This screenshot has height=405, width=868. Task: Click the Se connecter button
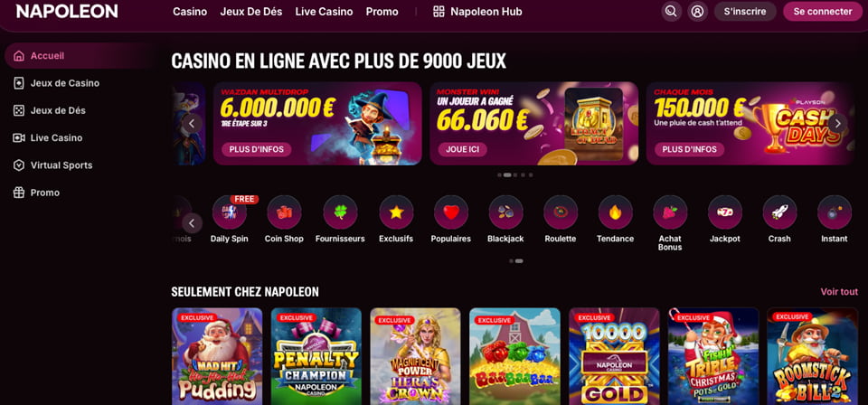point(823,11)
